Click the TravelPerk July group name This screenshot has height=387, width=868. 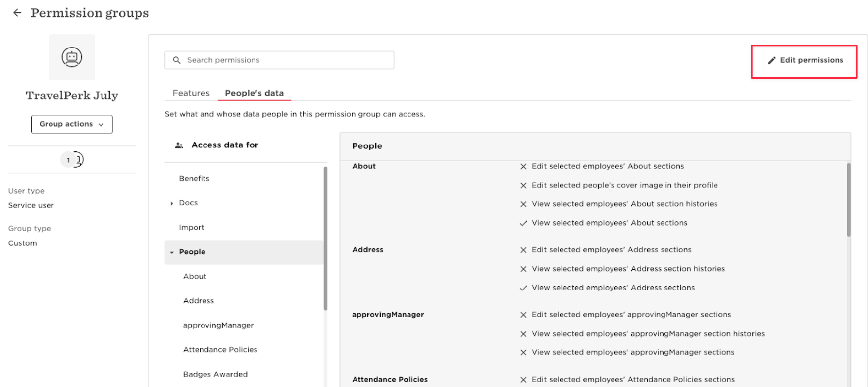click(x=72, y=96)
